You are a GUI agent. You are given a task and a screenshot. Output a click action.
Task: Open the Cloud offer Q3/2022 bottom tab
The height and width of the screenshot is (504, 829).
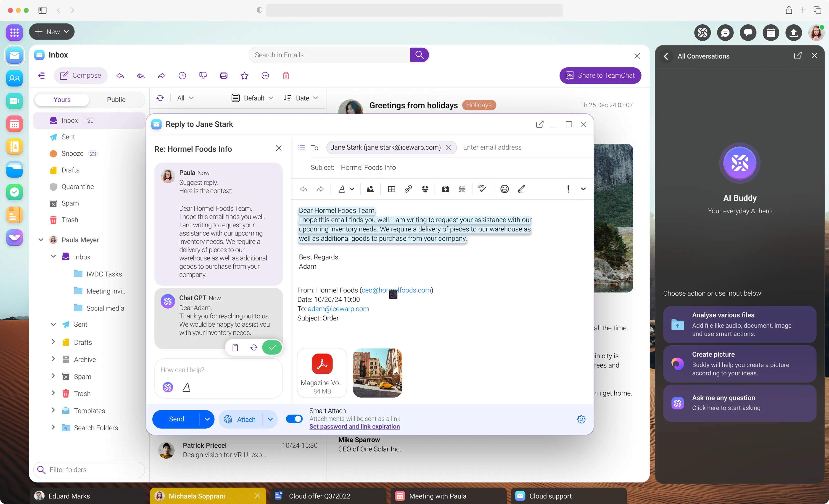tap(319, 496)
